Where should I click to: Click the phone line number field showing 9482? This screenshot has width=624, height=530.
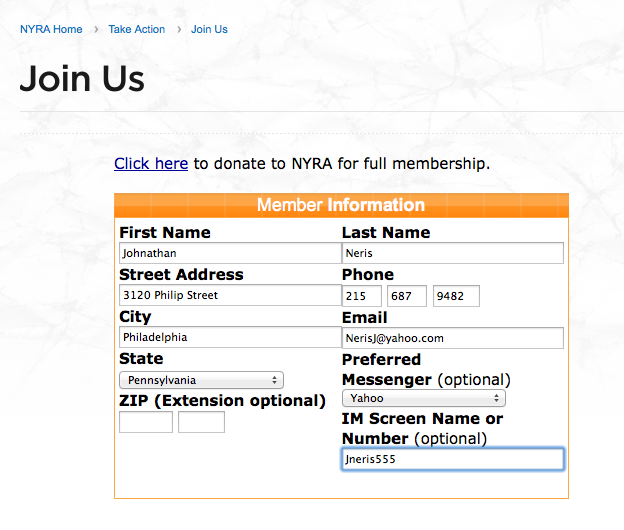[455, 296]
